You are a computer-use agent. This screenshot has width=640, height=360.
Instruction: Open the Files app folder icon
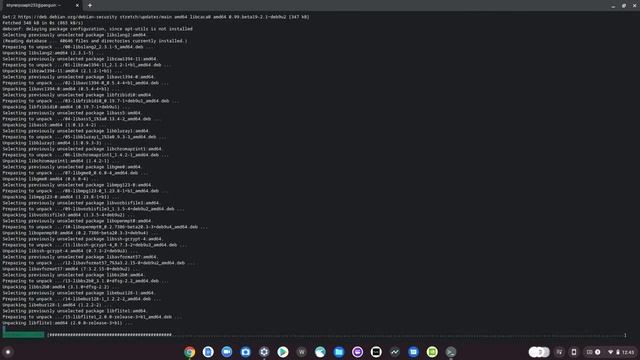pos(339,352)
